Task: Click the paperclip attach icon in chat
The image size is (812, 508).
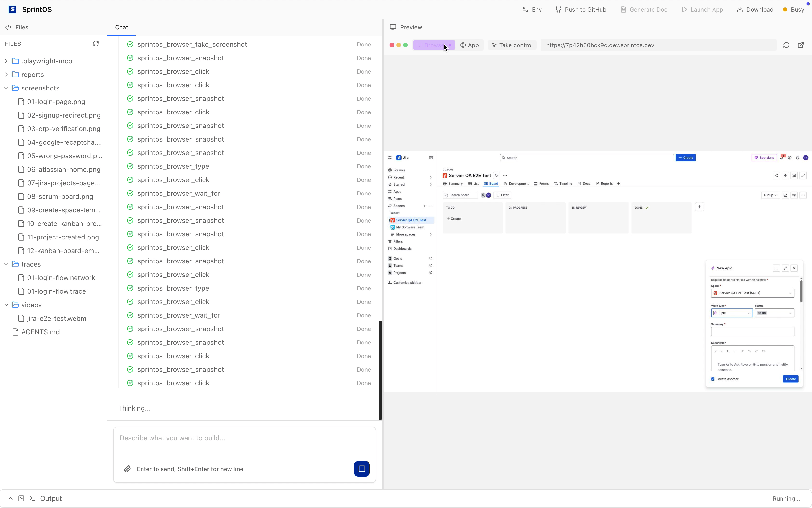Action: (127, 469)
